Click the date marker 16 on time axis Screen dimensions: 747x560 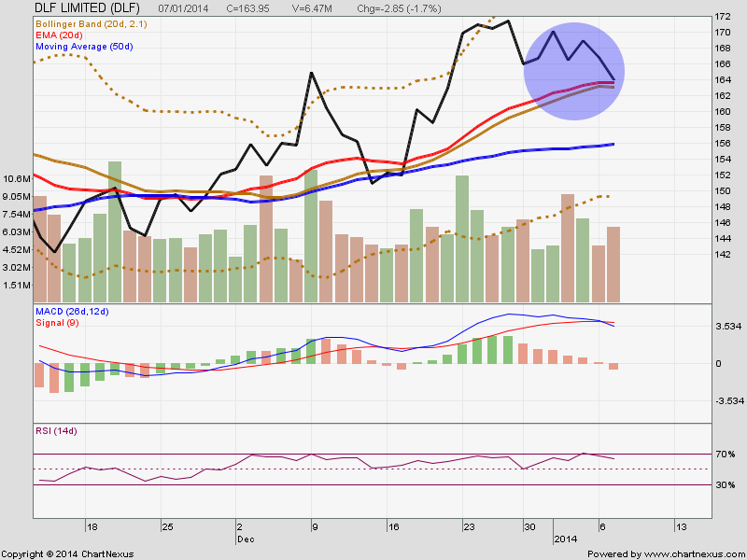pyautogui.click(x=393, y=527)
